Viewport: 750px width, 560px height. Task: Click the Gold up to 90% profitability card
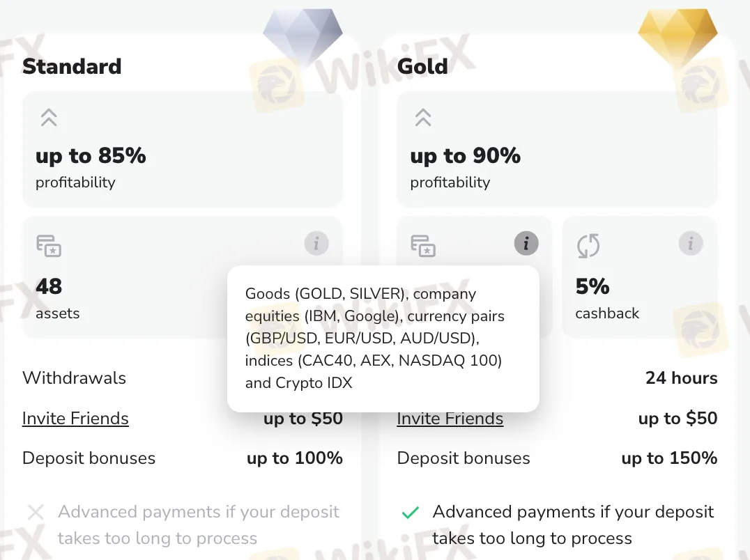557,150
